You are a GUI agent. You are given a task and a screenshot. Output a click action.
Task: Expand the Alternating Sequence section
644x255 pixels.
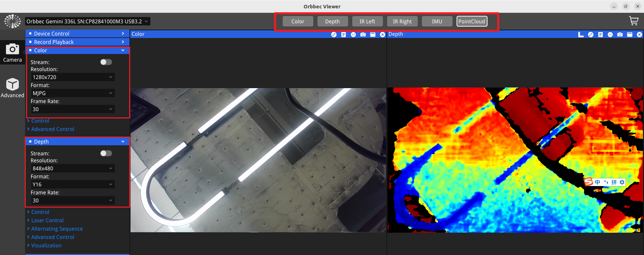click(x=57, y=229)
